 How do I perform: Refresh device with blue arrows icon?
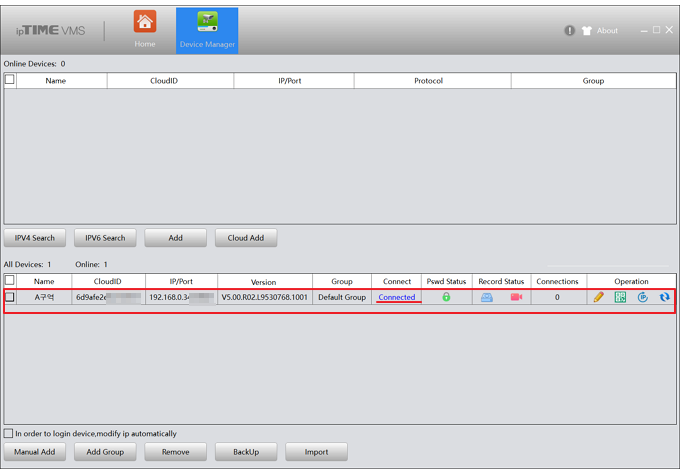point(664,297)
